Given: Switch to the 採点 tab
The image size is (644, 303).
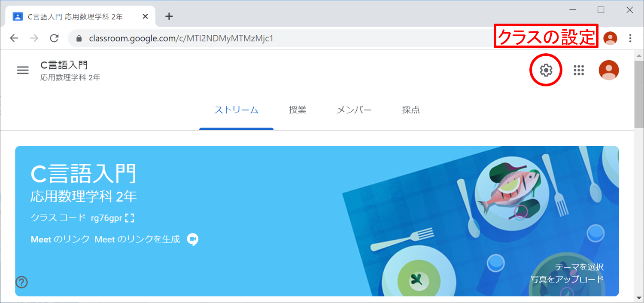Looking at the screenshot, I should (411, 110).
